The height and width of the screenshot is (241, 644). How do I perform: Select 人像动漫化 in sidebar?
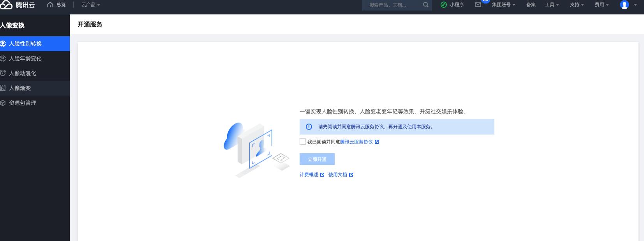pos(35,73)
